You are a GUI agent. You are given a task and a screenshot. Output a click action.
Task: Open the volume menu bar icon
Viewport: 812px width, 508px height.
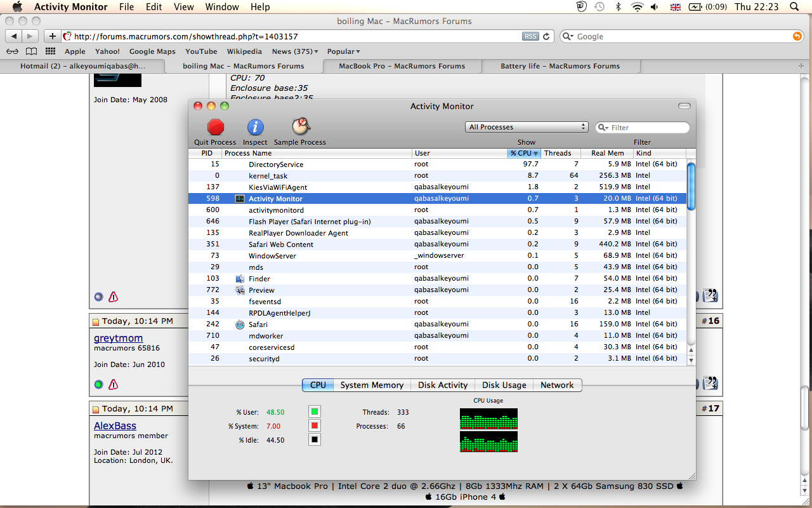click(x=655, y=7)
